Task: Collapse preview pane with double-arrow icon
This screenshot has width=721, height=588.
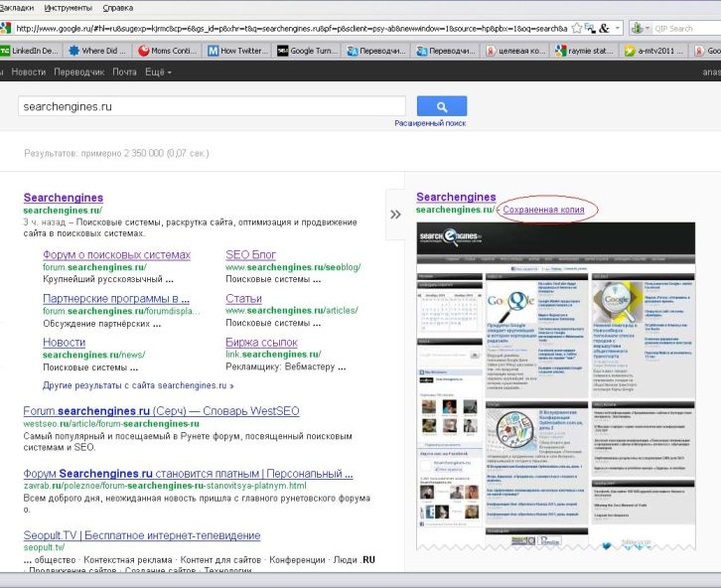Action: click(395, 215)
